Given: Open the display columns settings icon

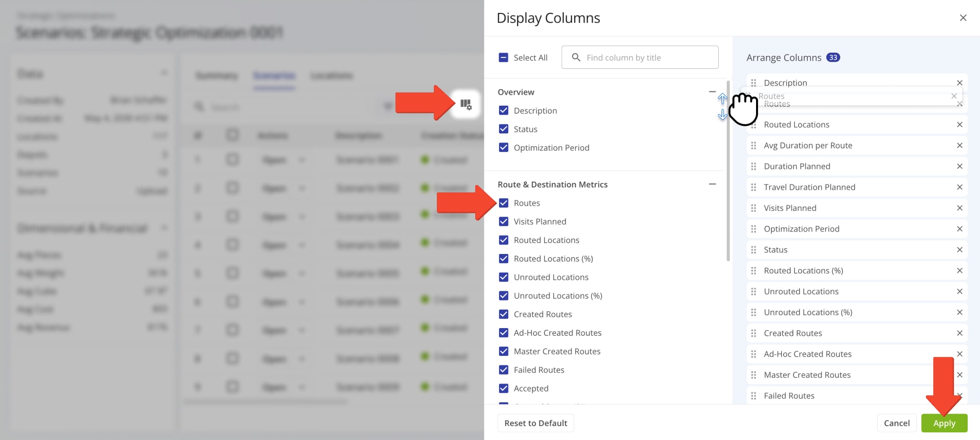Looking at the screenshot, I should pos(466,104).
